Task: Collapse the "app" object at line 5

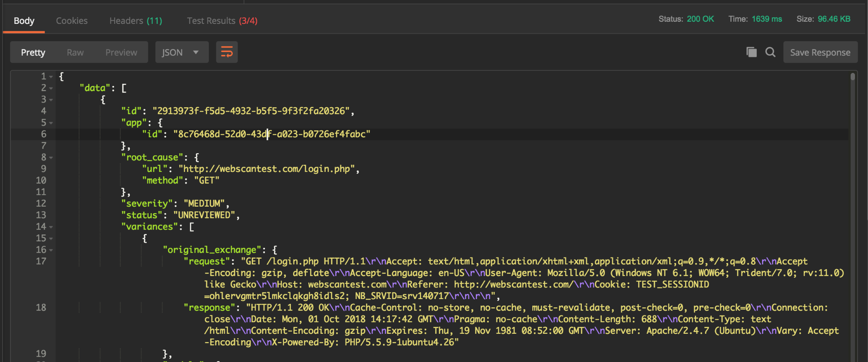Action: (x=51, y=123)
